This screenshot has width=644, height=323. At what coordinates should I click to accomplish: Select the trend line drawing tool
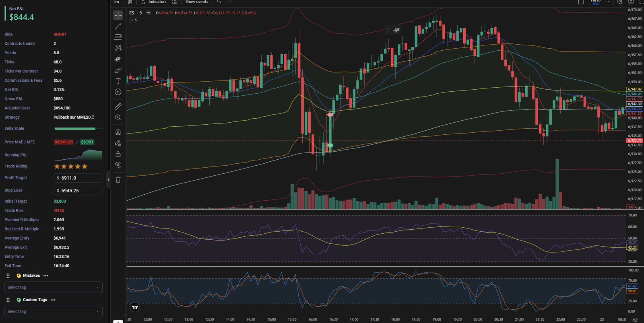point(118,26)
